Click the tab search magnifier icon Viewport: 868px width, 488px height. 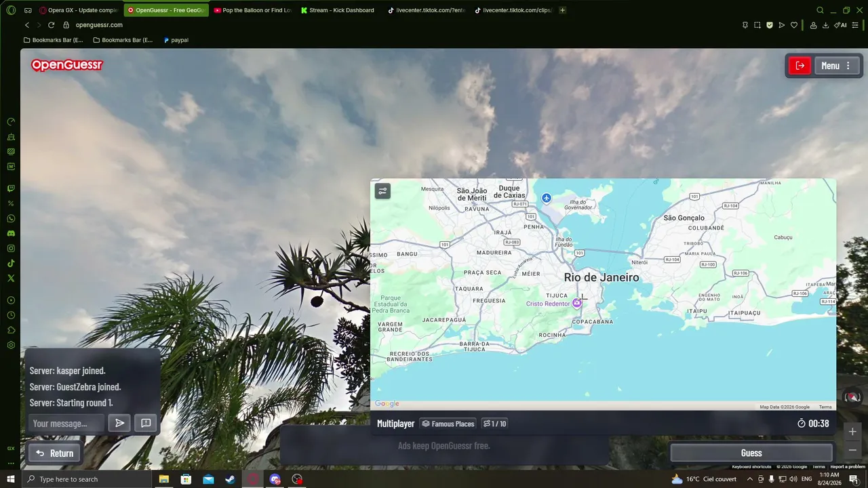point(820,10)
